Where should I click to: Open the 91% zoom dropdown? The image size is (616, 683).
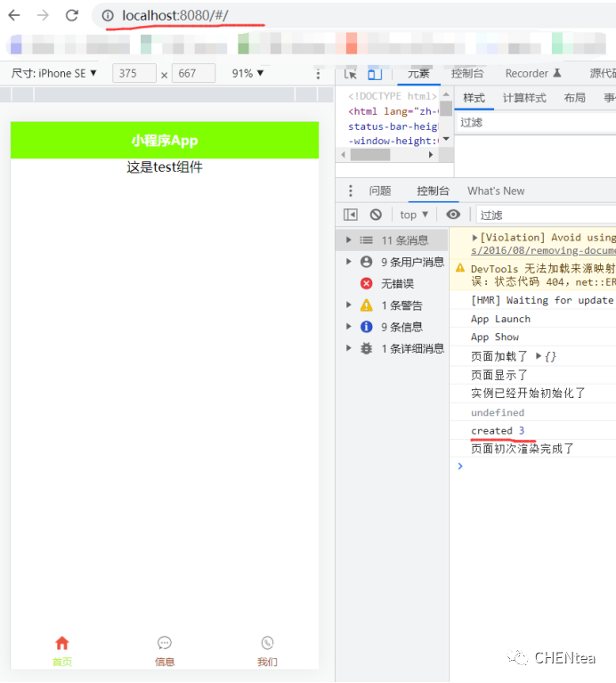(x=248, y=74)
